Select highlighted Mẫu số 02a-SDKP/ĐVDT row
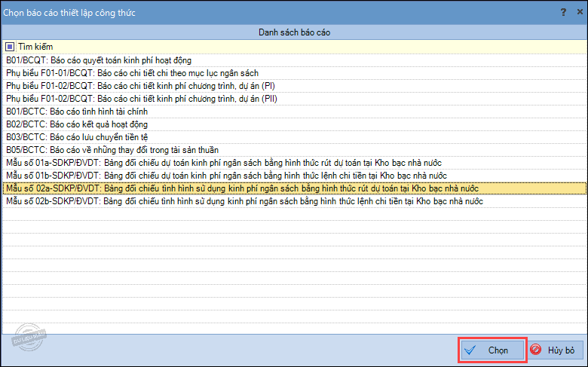This screenshot has height=367, width=588. (294, 188)
